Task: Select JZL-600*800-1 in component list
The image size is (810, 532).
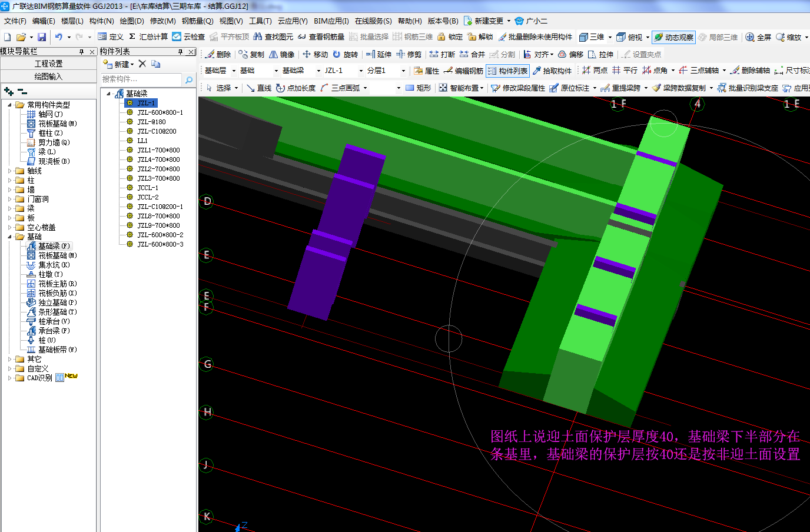Action: 160,112
